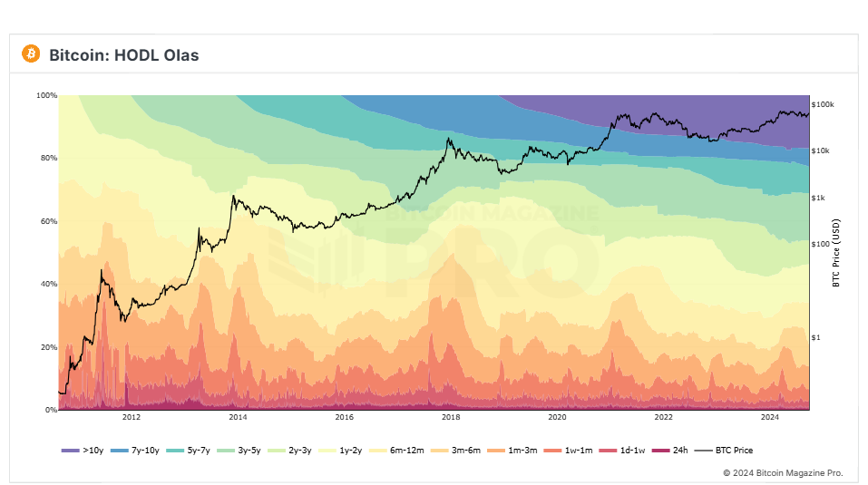Hide the 6m-12m series in legend
This screenshot has height=485, width=868.
[x=396, y=451]
